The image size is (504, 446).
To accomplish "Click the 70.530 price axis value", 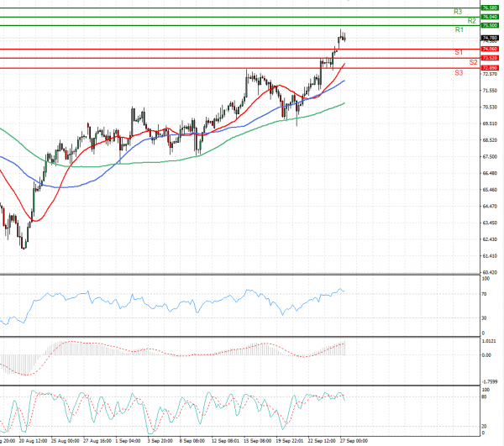I will click(490, 107).
